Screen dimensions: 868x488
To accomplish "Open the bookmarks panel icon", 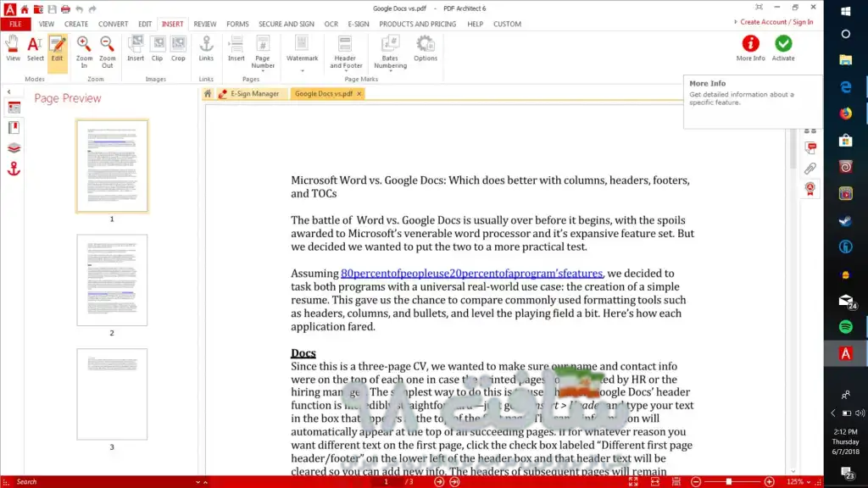I will pyautogui.click(x=14, y=128).
